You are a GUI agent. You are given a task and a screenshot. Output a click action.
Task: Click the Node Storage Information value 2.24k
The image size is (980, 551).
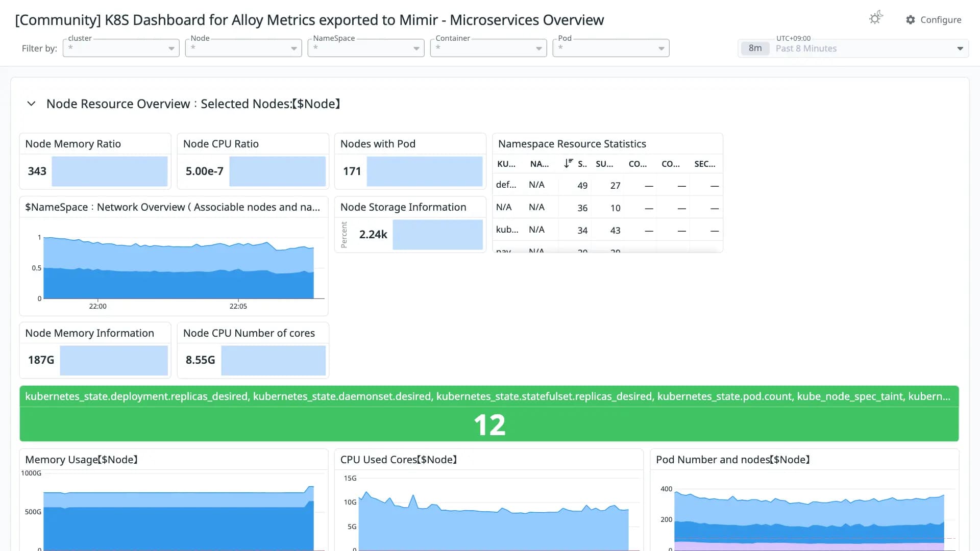[373, 234]
